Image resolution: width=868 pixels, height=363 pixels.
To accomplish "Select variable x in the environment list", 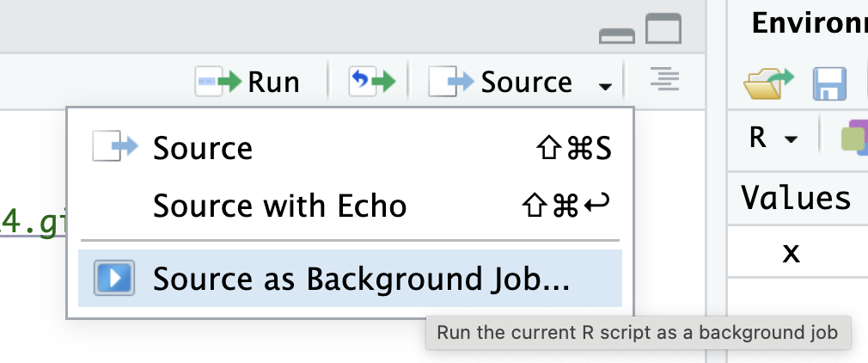I will 792,252.
